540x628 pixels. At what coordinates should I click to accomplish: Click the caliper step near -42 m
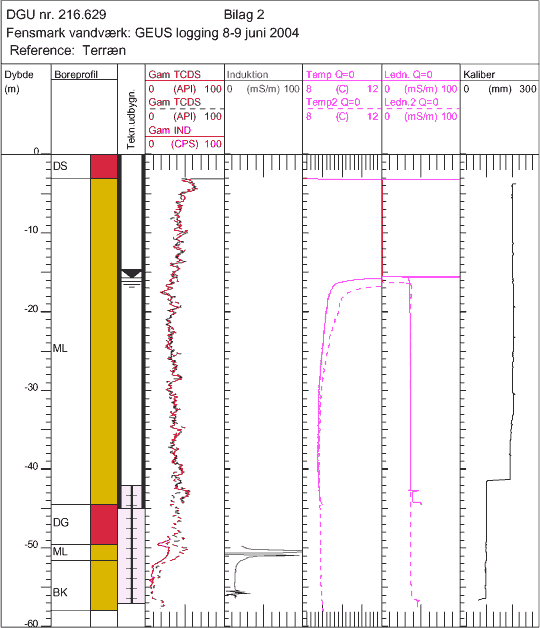pos(499,480)
